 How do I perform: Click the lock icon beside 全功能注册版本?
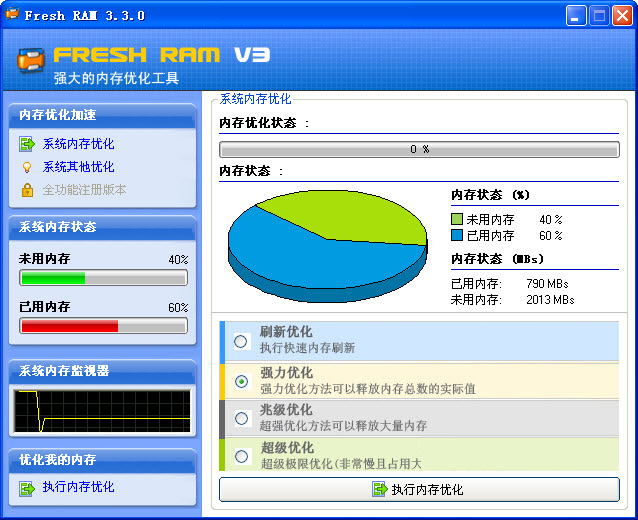(27, 190)
